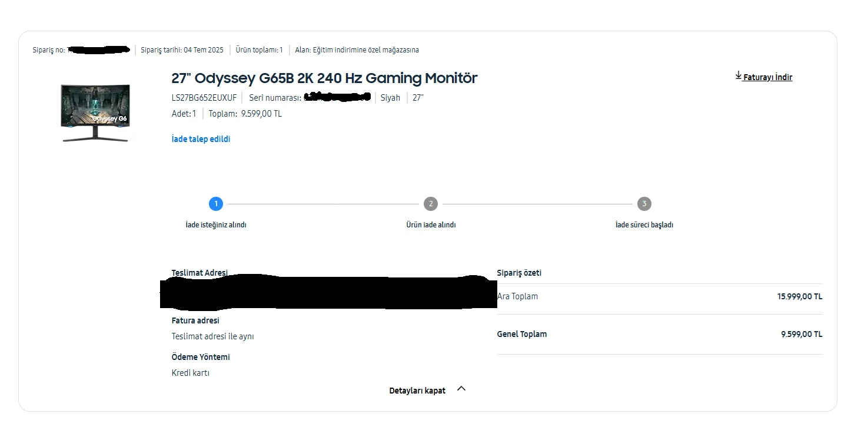Image resolution: width=868 pixels, height=443 pixels.
Task: Click the Kredi kartı payment method text
Action: (191, 373)
